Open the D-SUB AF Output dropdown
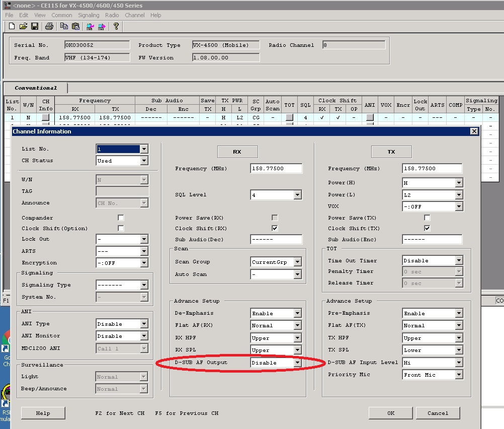The height and width of the screenshot is (429, 504). (298, 363)
